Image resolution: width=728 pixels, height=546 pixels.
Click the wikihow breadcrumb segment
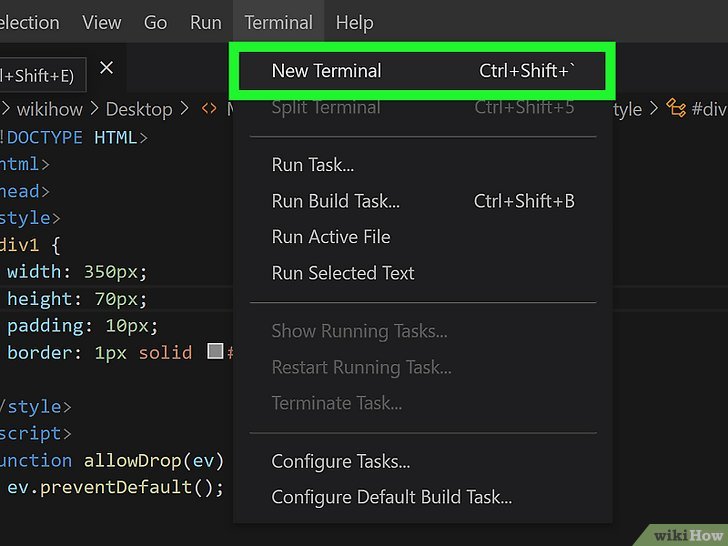[x=50, y=110]
